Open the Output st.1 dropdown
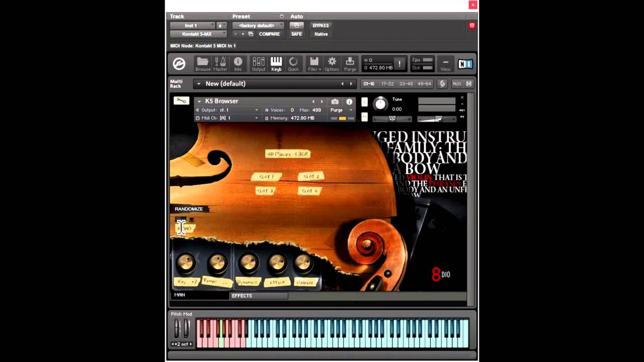 tap(227, 110)
